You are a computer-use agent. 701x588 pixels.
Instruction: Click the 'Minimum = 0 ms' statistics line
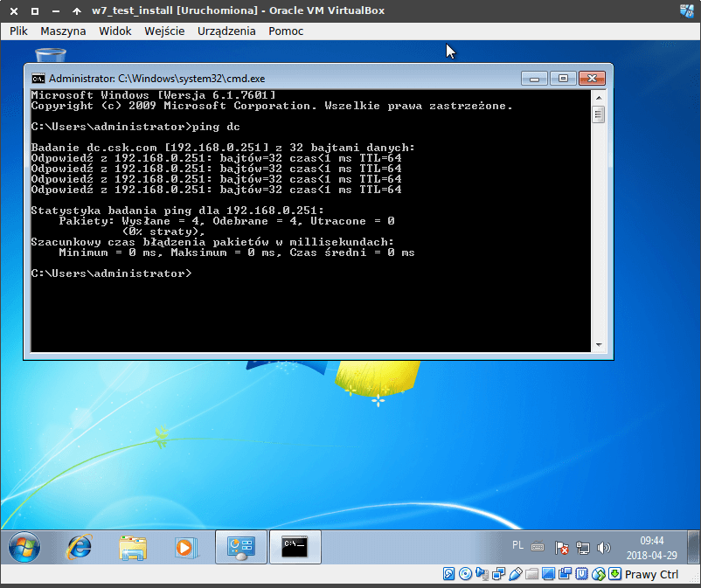pyautogui.click(x=237, y=252)
